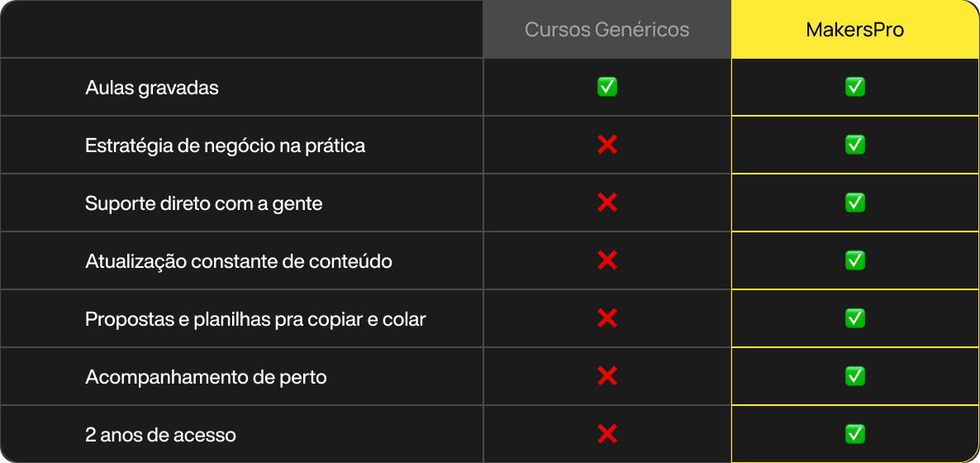
Task: Select the Acompanhamento de perto label
Action: point(206,377)
